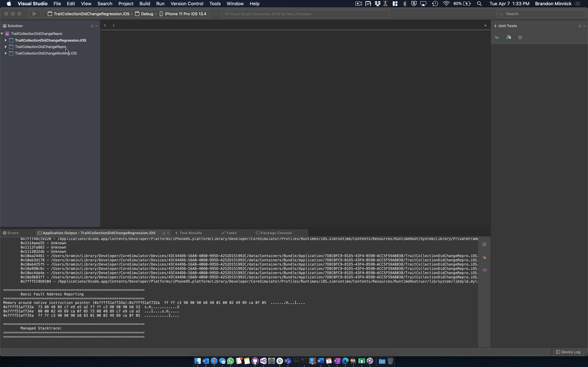The width and height of the screenshot is (588, 367).
Task: Open the Project menu
Action: [x=126, y=4]
